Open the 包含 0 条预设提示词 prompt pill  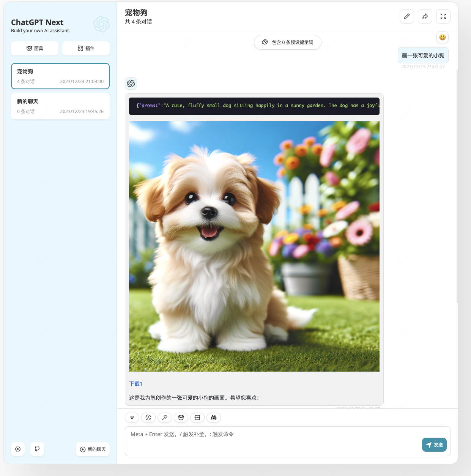point(287,42)
